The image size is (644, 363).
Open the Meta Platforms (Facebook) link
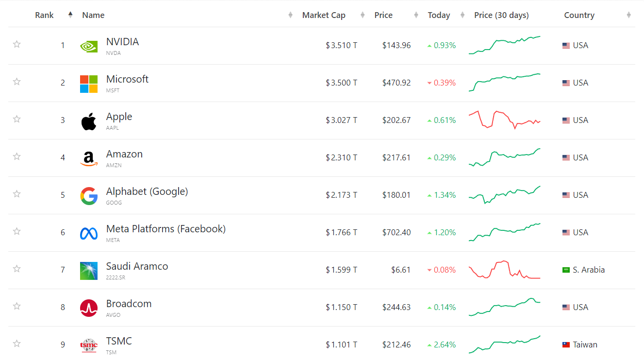166,229
